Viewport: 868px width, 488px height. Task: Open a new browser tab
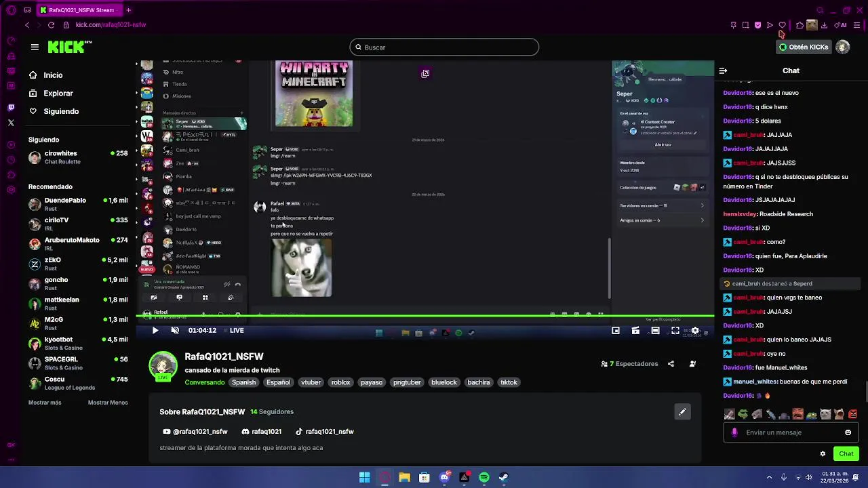coord(128,10)
